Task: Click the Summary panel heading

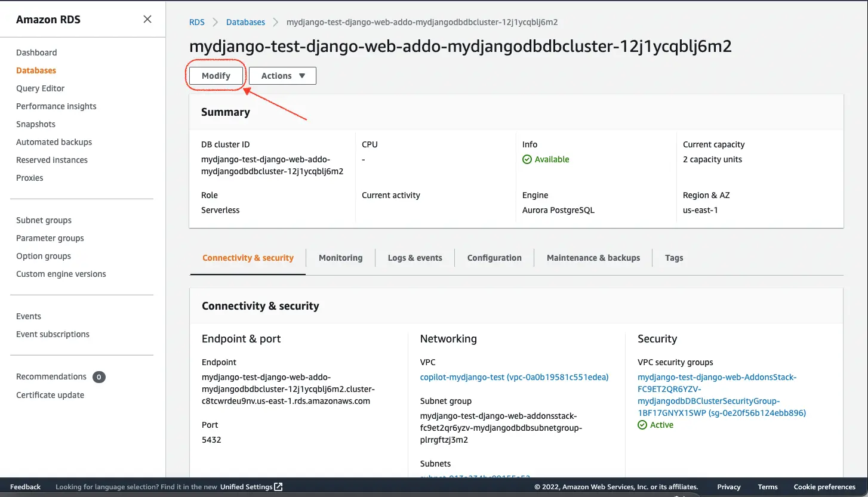Action: click(226, 112)
